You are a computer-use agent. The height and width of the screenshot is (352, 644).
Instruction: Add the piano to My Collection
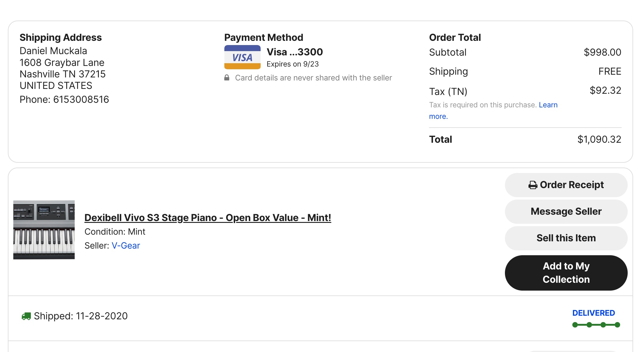click(x=566, y=273)
